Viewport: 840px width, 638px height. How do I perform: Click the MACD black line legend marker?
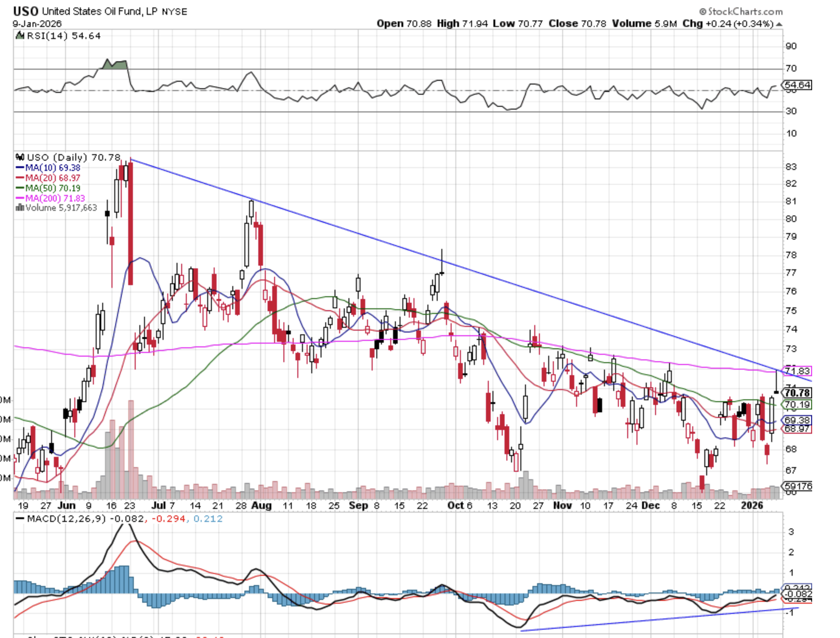coord(20,519)
